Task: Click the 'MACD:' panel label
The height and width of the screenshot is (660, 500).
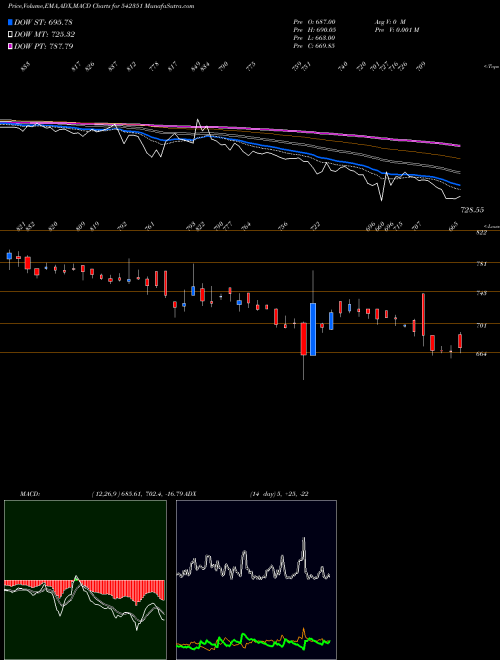Action: [29, 494]
